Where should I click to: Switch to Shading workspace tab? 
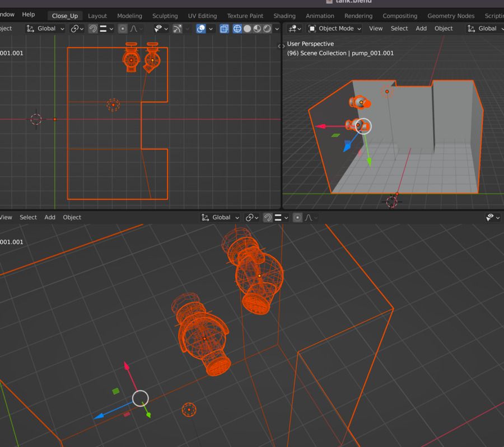pos(284,16)
